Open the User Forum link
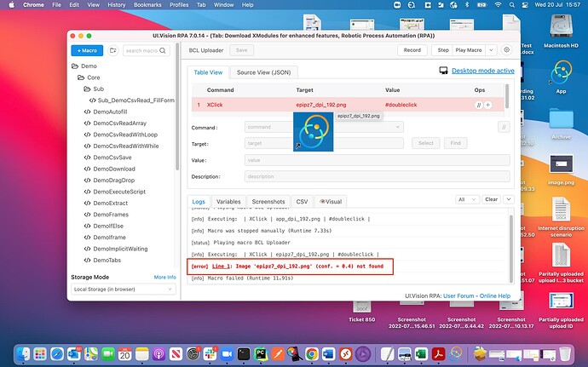588x367 pixels. pos(458,295)
